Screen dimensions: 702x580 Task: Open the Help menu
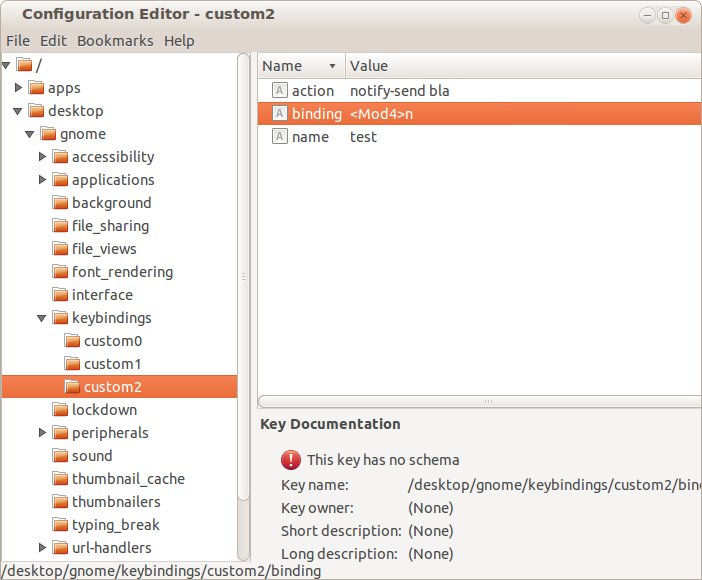click(x=179, y=41)
